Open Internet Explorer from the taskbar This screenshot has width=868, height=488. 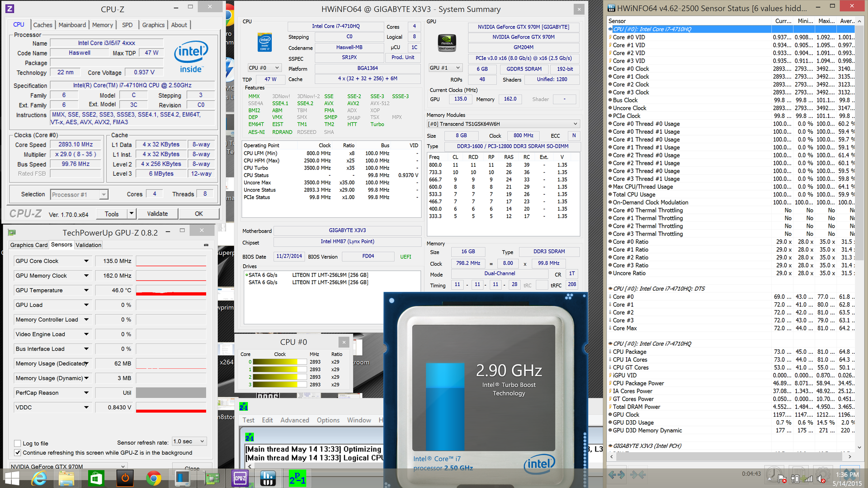39,478
